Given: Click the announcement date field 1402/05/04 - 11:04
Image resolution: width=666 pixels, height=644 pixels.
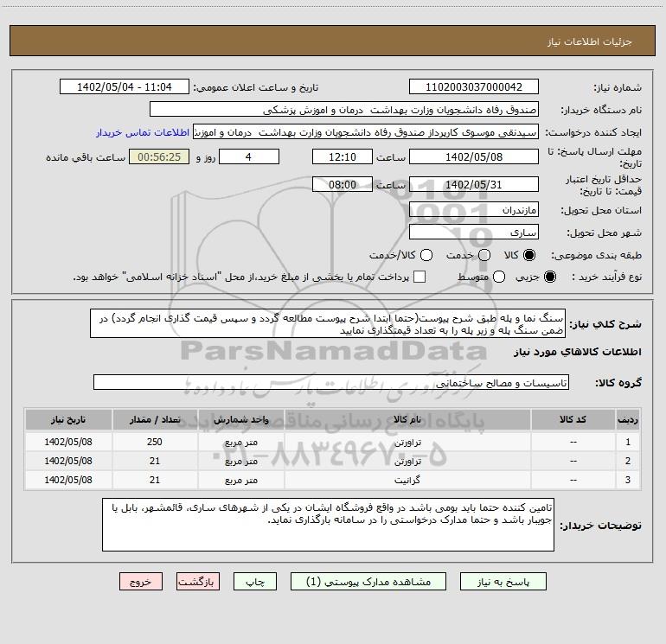Looking at the screenshot, I should tap(125, 87).
